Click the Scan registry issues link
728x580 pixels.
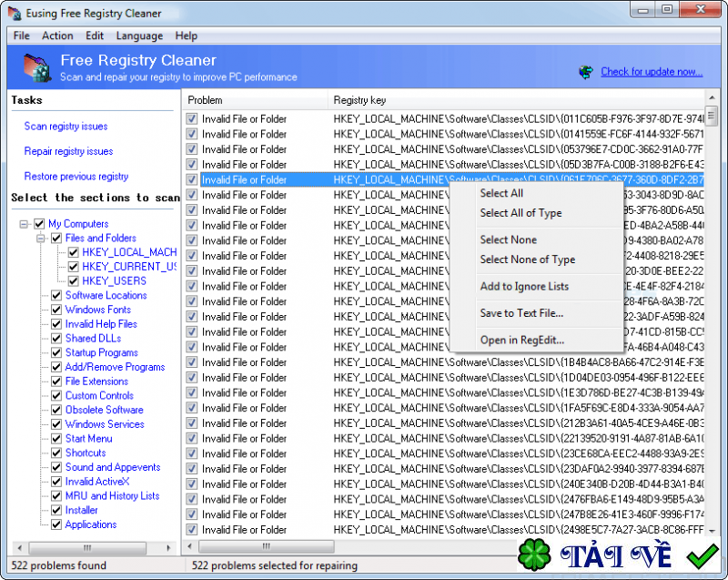(66, 127)
